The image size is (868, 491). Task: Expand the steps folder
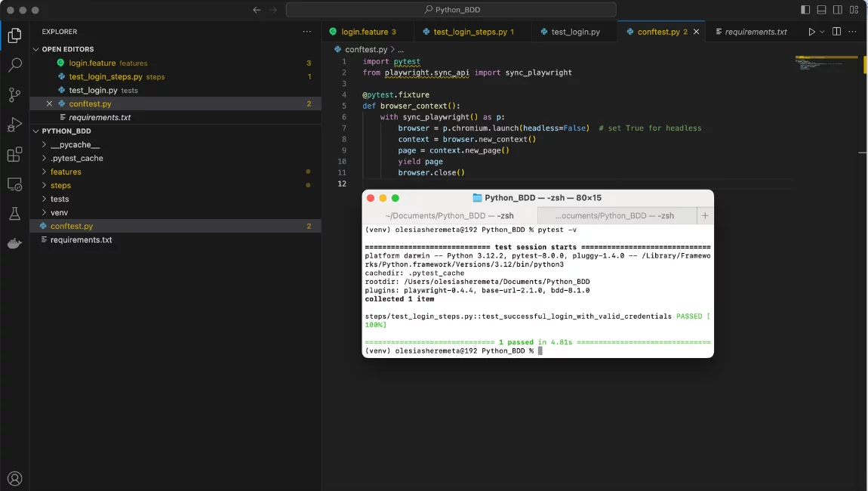click(x=60, y=186)
